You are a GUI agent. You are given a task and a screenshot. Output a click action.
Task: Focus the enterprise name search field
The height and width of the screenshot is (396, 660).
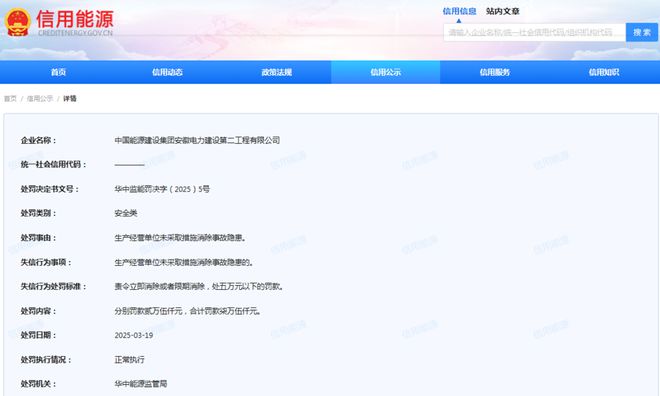[x=534, y=32]
